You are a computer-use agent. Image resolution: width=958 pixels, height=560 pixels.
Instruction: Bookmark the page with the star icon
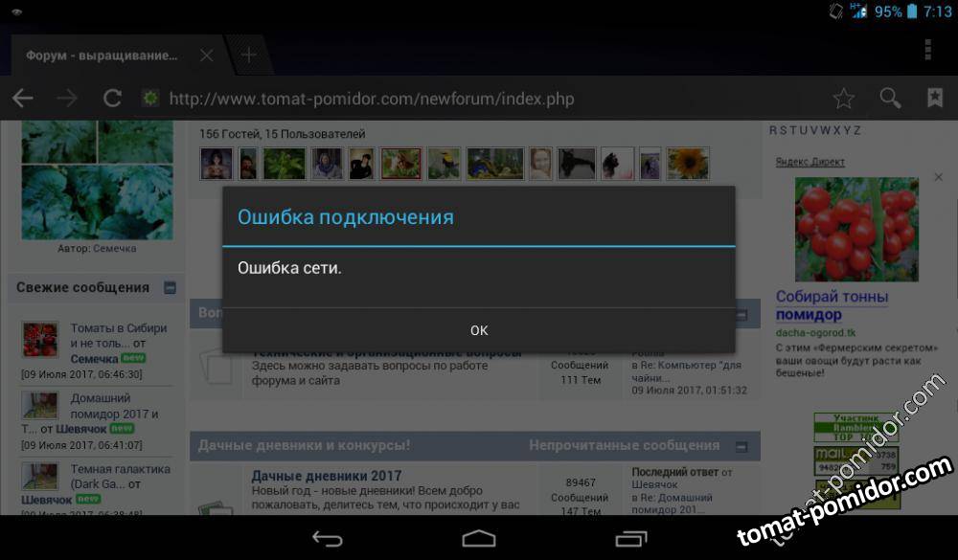843,99
